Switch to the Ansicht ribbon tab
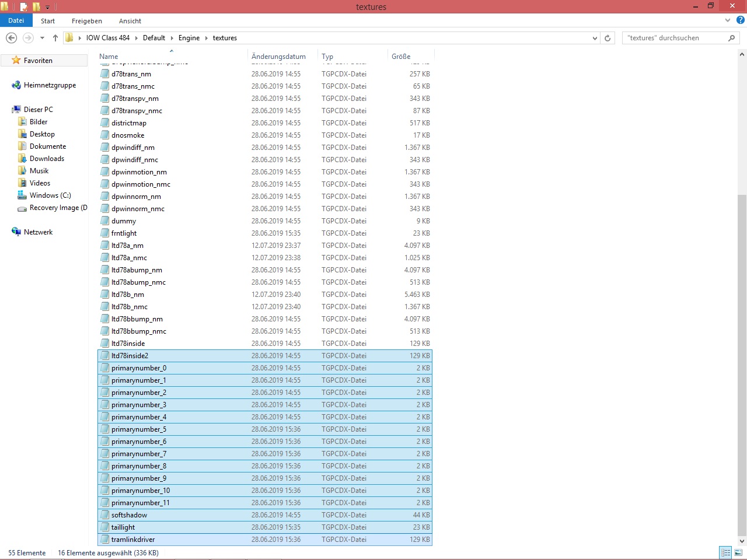The width and height of the screenshot is (747, 560). [130, 21]
